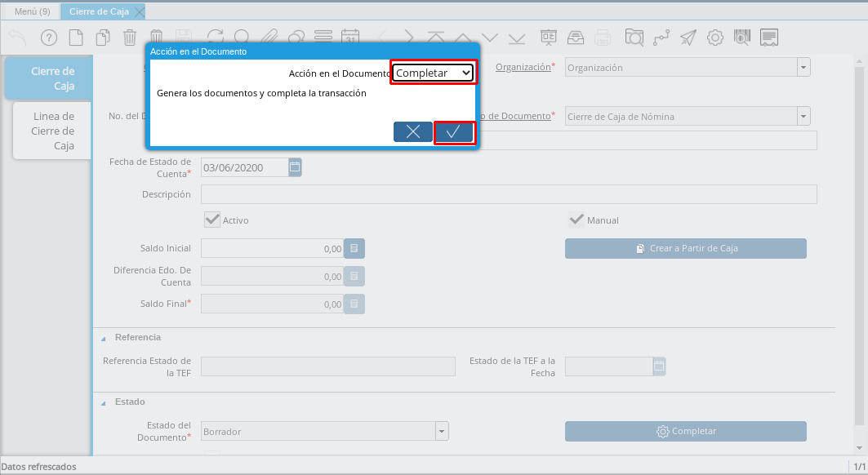This screenshot has width=868, height=475.
Task: Jump to first record icon
Action: [436, 38]
